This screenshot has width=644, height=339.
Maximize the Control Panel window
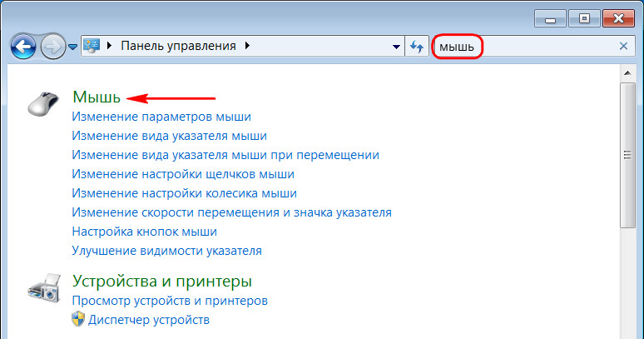pyautogui.click(x=584, y=19)
